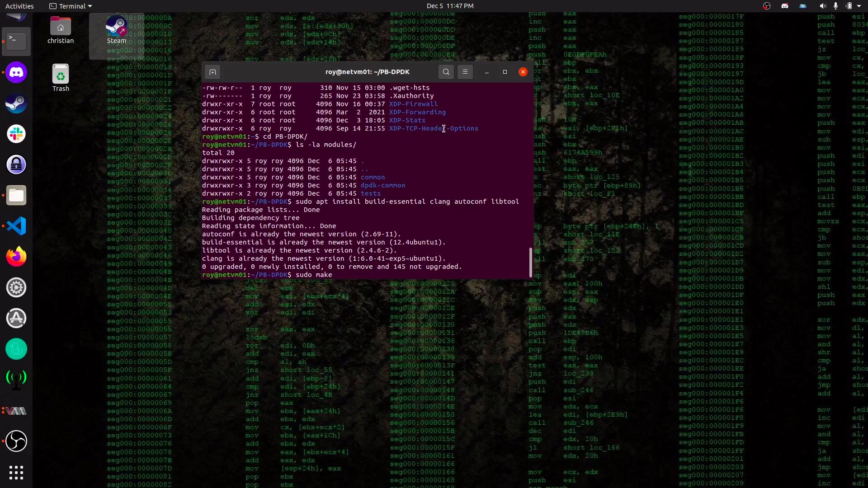Open Discord from the dock

click(16, 73)
